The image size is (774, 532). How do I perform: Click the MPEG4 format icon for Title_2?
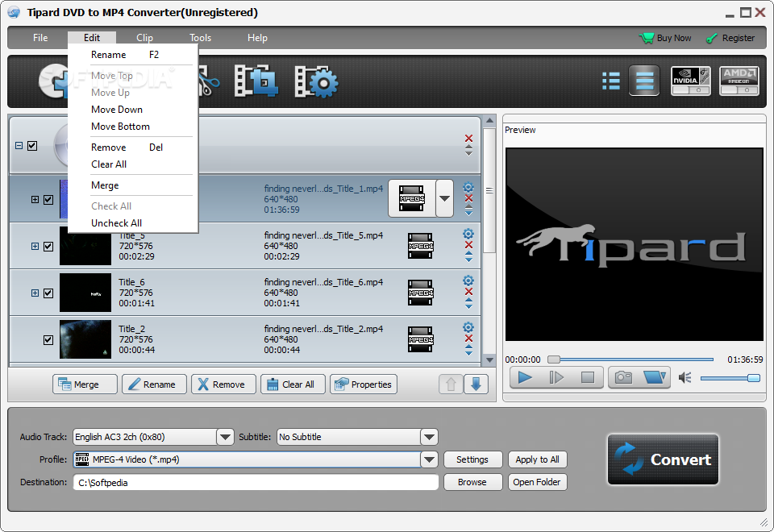click(x=421, y=339)
